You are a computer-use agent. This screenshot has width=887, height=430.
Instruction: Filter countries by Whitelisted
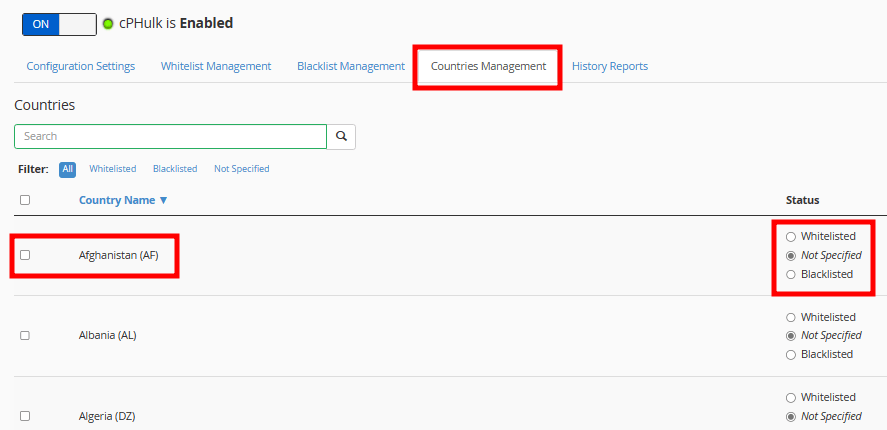coord(113,169)
